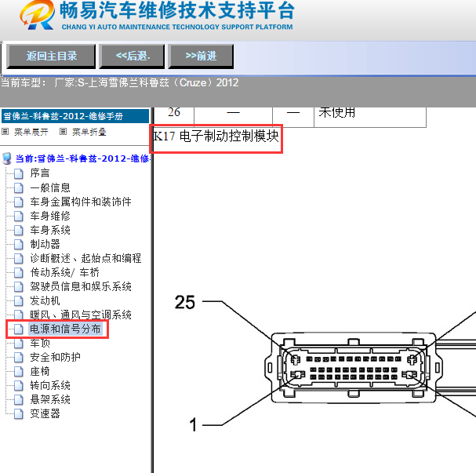This screenshot has height=473, width=476.
Task: Open the 转向系统 tree item
Action: [x=50, y=385]
